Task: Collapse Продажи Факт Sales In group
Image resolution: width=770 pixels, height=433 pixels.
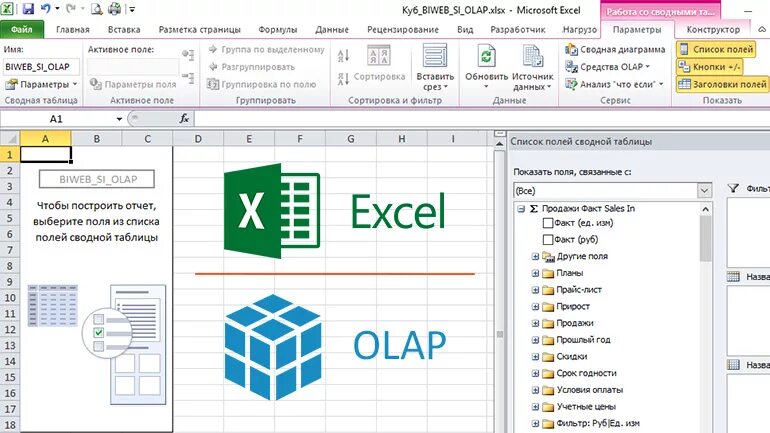Action: click(x=521, y=209)
